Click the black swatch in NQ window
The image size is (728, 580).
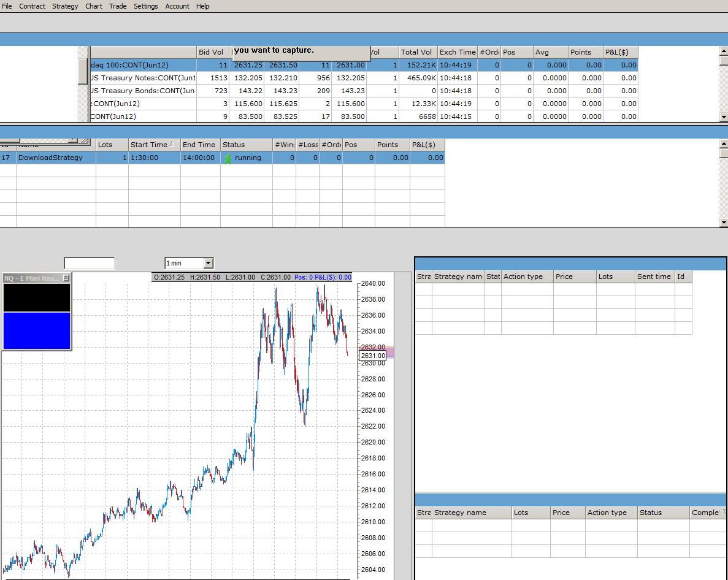(x=37, y=297)
